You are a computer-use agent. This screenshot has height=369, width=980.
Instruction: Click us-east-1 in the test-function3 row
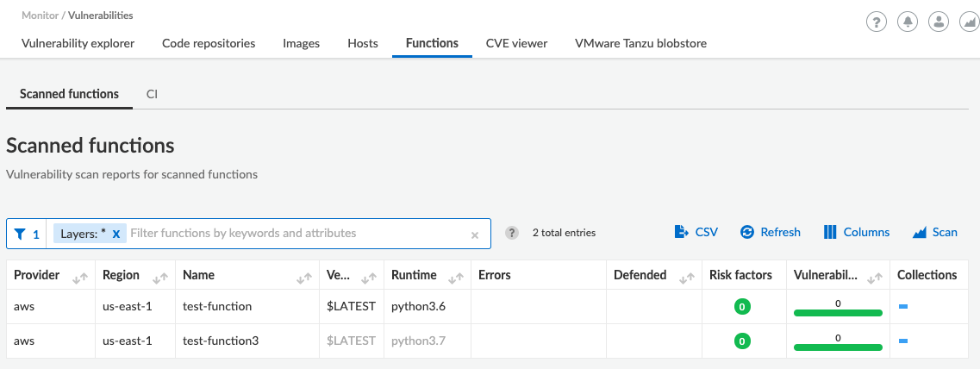(x=126, y=341)
